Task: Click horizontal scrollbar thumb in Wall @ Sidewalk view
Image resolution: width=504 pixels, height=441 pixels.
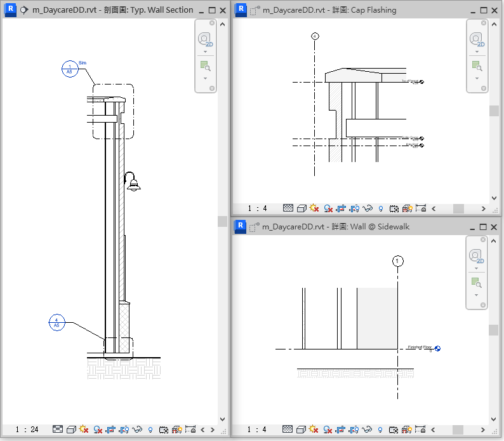Action: tap(458, 429)
